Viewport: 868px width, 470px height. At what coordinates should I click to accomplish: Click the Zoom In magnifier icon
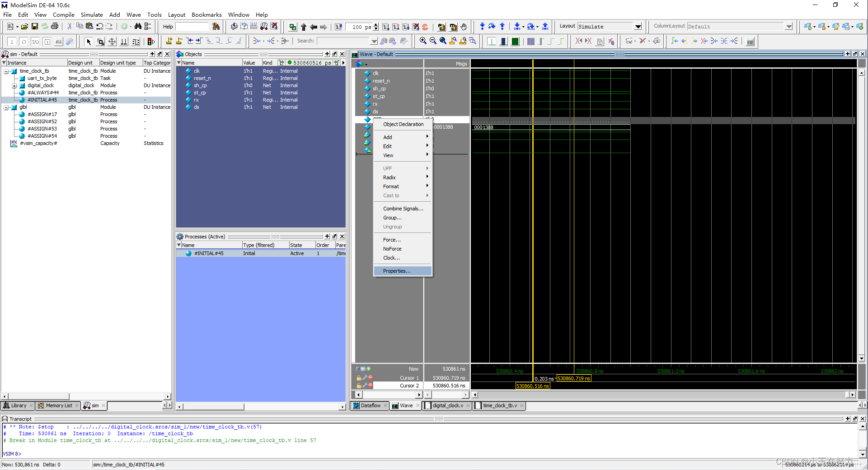tap(423, 41)
